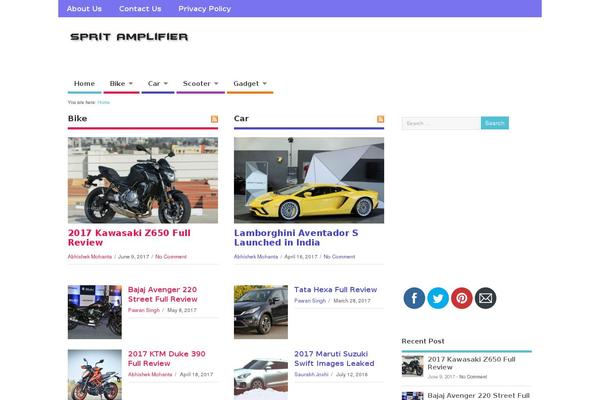This screenshot has height=400, width=600.
Task: View author Abhishek Mohanta on Lamborghini post
Action: coord(256,256)
